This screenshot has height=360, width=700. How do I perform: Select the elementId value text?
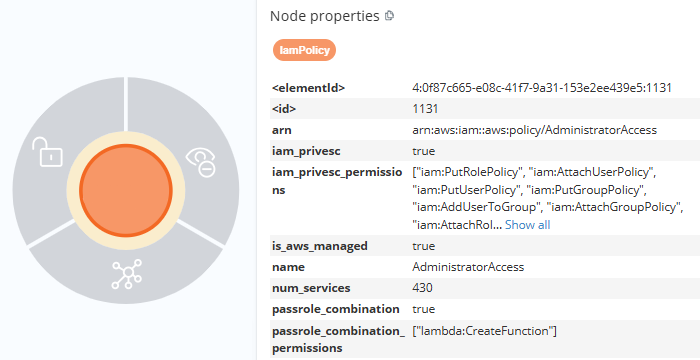(x=542, y=88)
